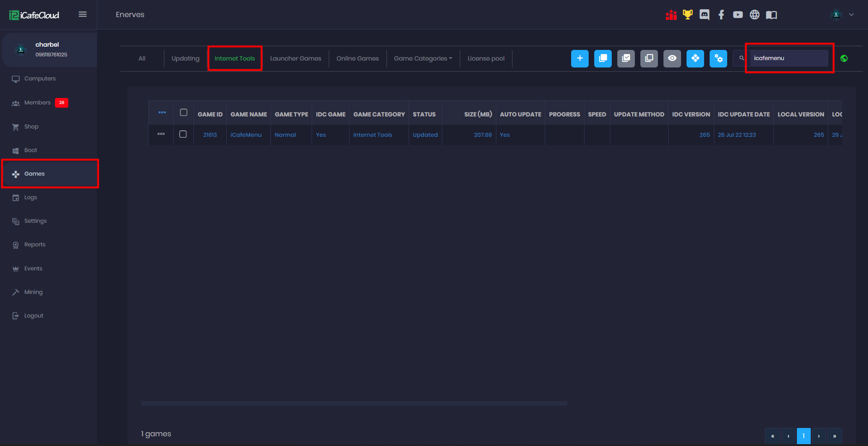Click game ID 21613 cell

coord(210,135)
